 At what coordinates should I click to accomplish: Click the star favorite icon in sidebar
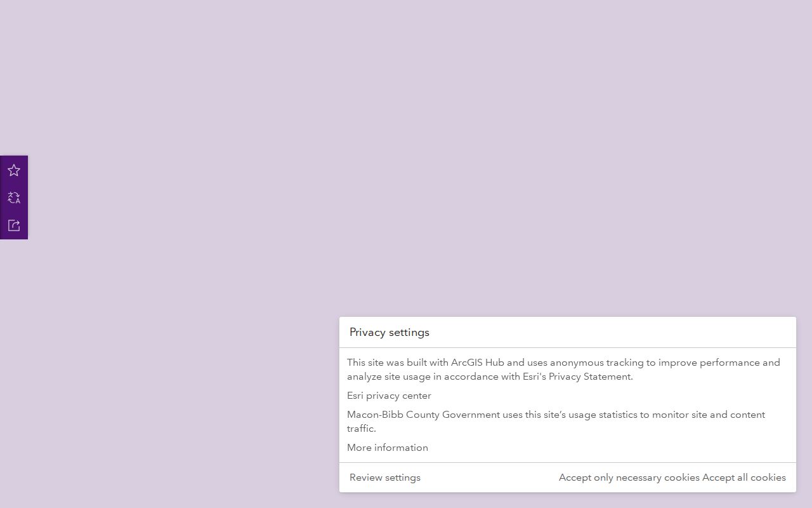[x=14, y=170]
